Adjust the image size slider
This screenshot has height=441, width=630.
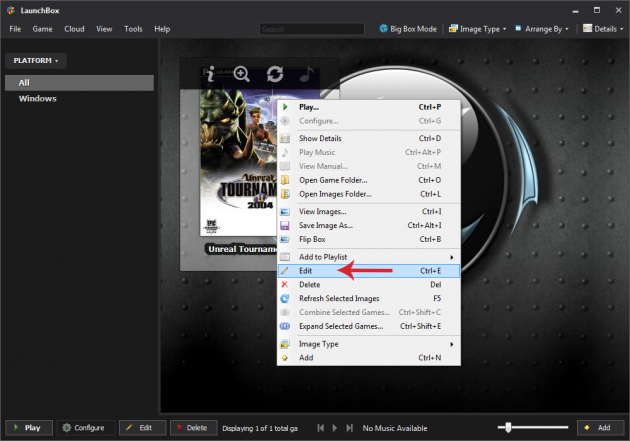tap(509, 427)
